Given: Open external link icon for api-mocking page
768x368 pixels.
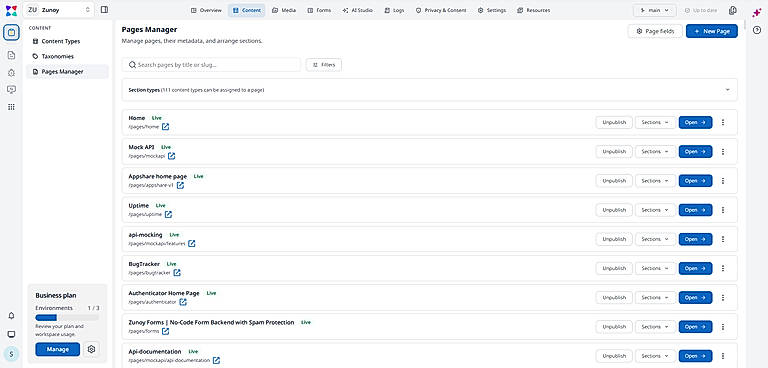Looking at the screenshot, I should (192, 244).
